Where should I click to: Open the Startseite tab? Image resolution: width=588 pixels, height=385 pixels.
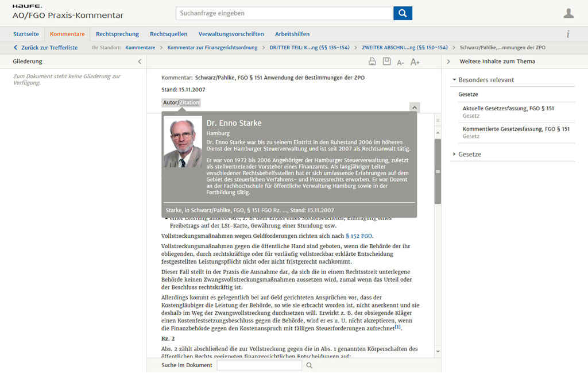[26, 34]
